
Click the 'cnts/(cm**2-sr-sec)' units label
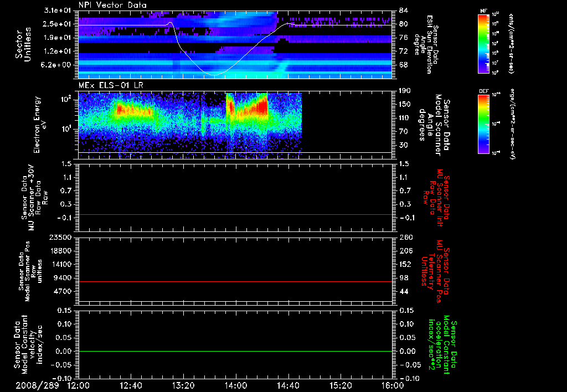pos(511,43)
